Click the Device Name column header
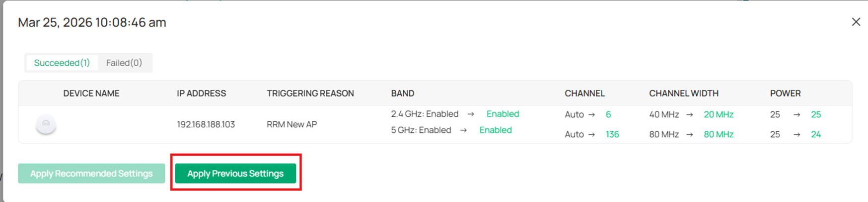The width and height of the screenshot is (868, 202). click(91, 93)
